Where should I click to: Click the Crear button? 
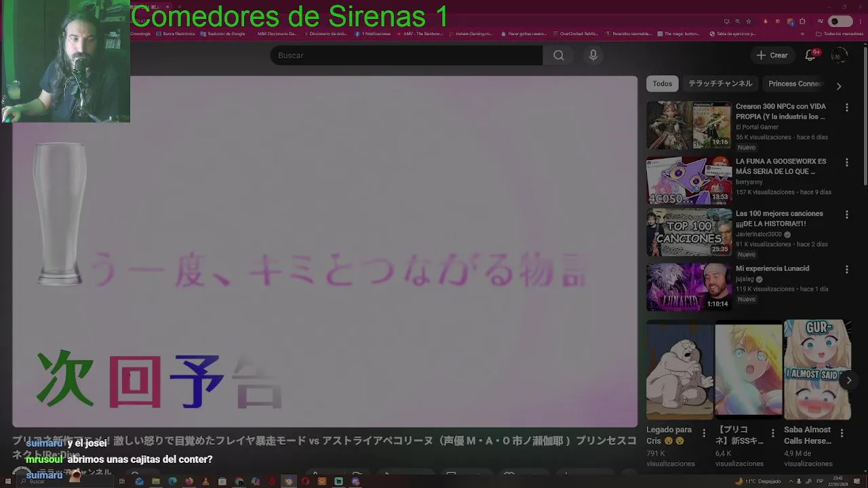772,56
